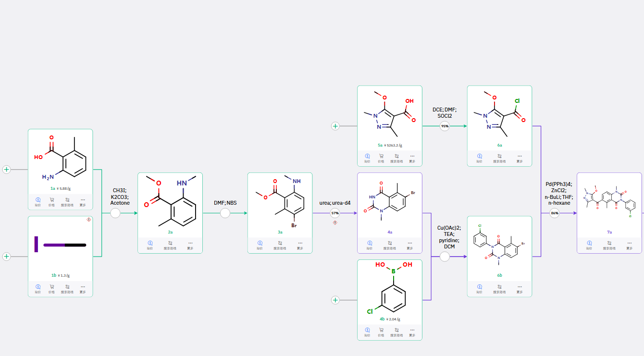
Task: Click the 95% yield reaction node
Action: click(445, 126)
